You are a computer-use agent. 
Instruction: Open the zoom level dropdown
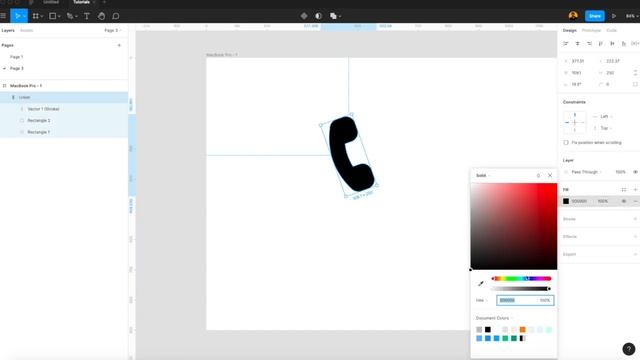(632, 16)
